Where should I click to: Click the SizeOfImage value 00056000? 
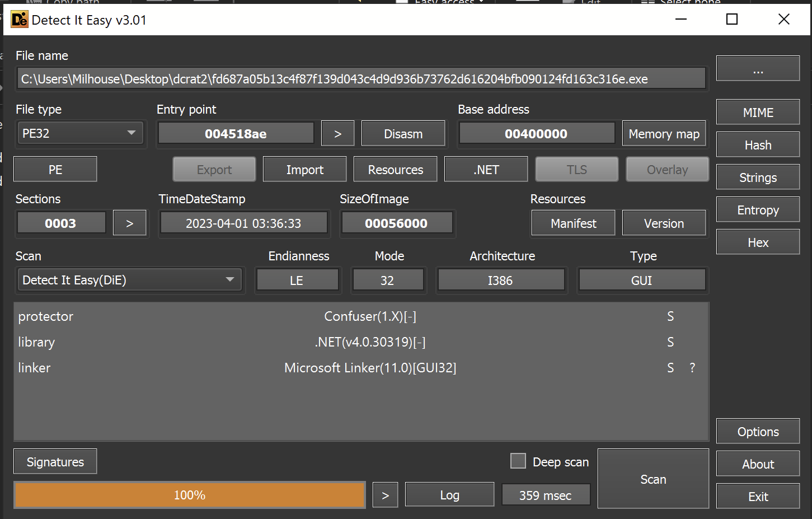(x=396, y=223)
